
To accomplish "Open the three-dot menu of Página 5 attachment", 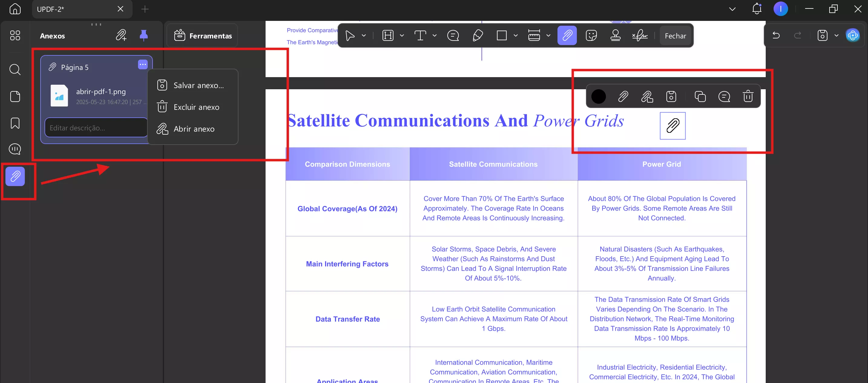I will pos(143,64).
